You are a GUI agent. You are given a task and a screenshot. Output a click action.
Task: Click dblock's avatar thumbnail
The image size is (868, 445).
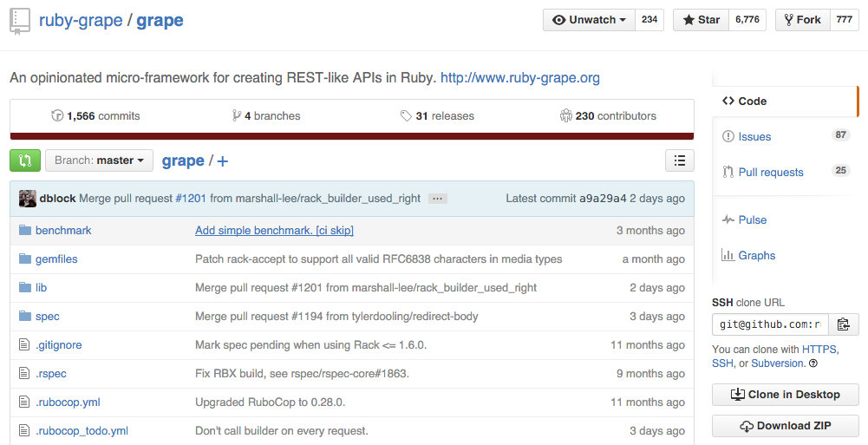tap(28, 199)
